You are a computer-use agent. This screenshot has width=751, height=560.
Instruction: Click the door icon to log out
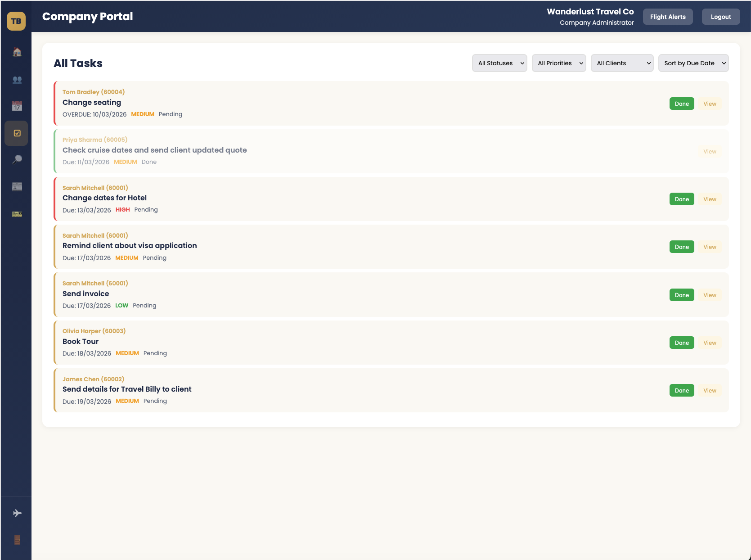tap(16, 539)
